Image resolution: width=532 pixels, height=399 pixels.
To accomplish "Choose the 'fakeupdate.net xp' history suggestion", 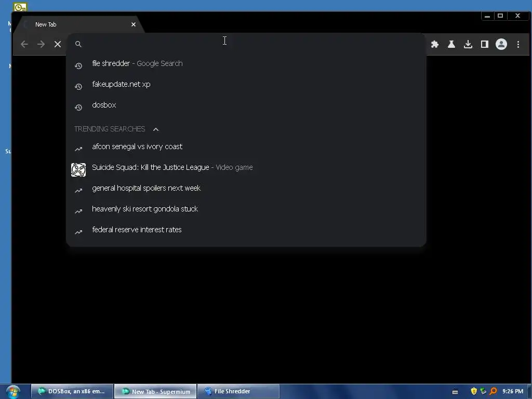I will click(246, 84).
